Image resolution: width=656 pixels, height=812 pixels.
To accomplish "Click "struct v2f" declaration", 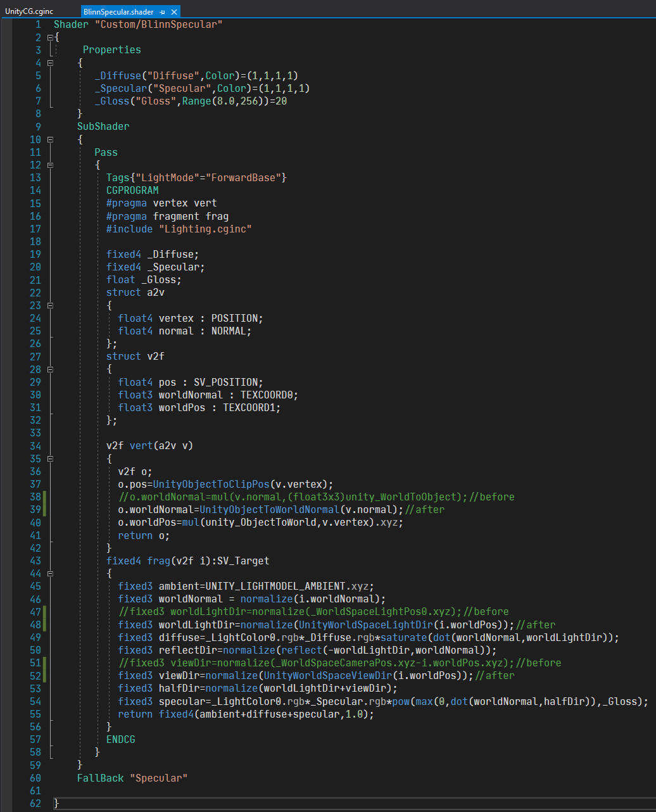I will pyautogui.click(x=136, y=356).
